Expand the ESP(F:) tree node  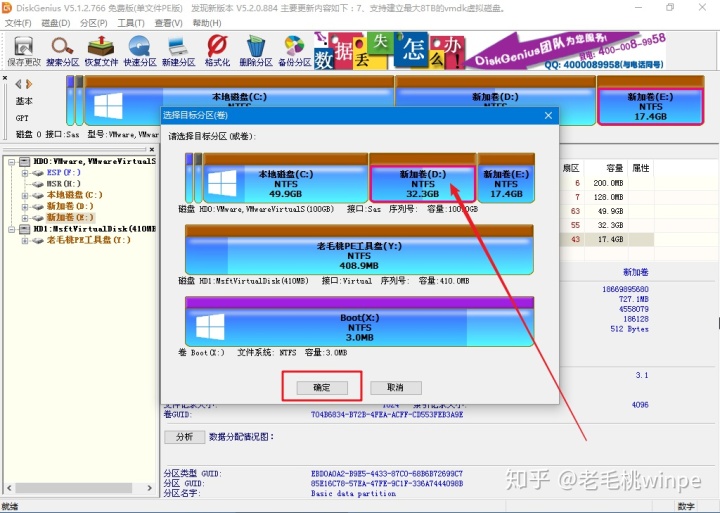tap(25, 173)
